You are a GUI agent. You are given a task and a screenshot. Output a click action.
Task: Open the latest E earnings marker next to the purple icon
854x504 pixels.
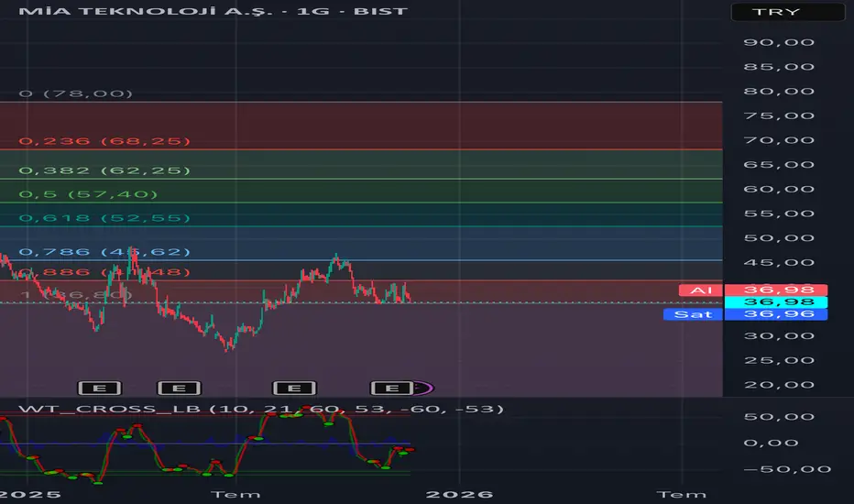[x=392, y=388]
